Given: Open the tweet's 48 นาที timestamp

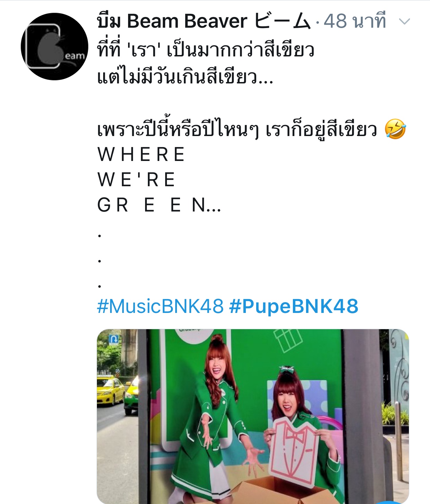Looking at the screenshot, I should click(x=355, y=21).
